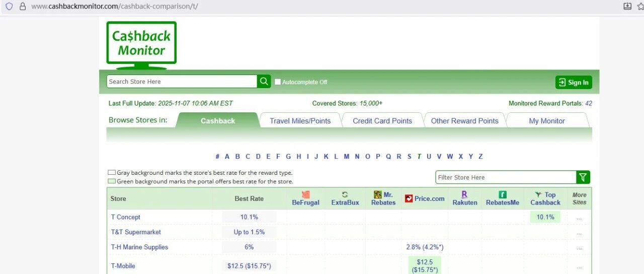The width and height of the screenshot is (644, 274).
Task: Open the Mr. Rebates portal column header
Action: click(383, 198)
